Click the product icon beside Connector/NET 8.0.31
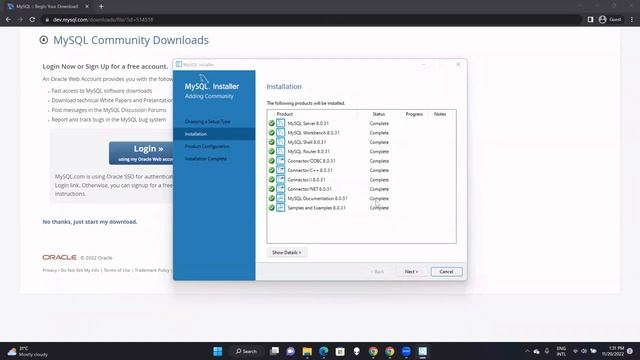 tap(280, 189)
